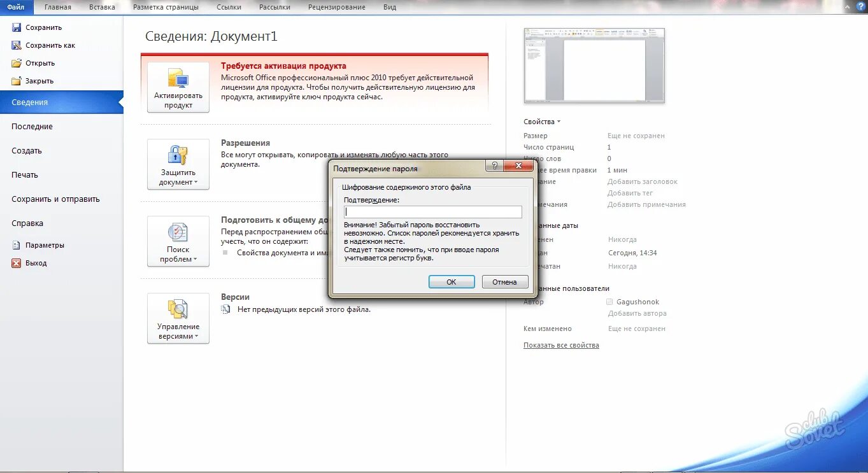Close the Подтверждение пароля dialog
The height and width of the screenshot is (473, 868).
pos(518,166)
